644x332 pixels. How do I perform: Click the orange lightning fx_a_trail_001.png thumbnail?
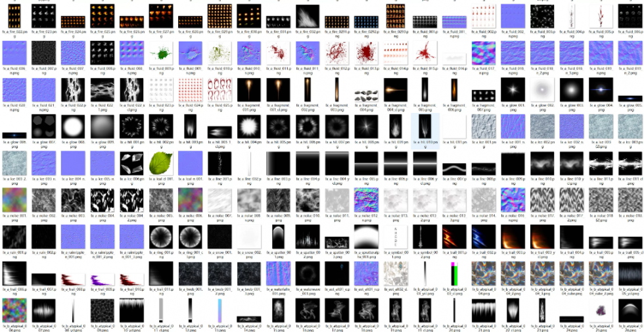tap(454, 237)
